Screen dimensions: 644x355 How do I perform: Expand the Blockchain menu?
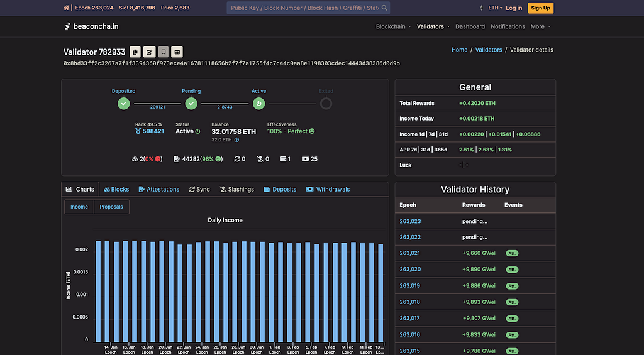pos(394,26)
